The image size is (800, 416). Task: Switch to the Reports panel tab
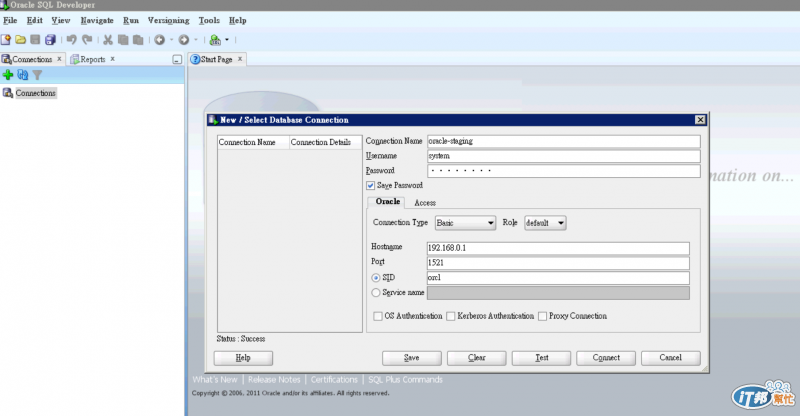[x=92, y=59]
